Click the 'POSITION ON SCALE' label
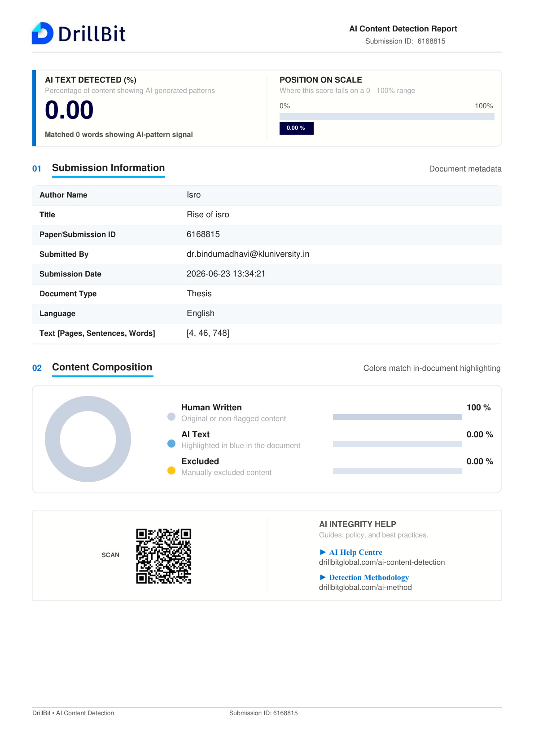Screen dimensions: 534x756 point(321,80)
